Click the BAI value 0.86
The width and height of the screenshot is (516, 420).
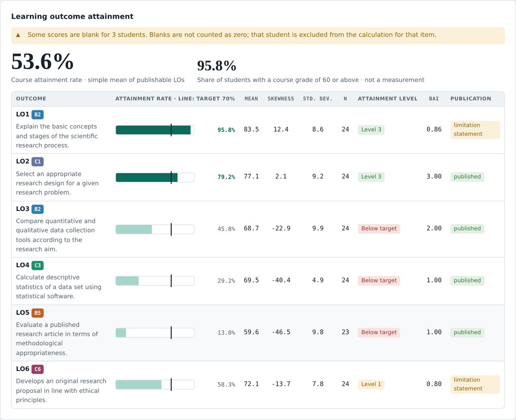click(x=434, y=129)
